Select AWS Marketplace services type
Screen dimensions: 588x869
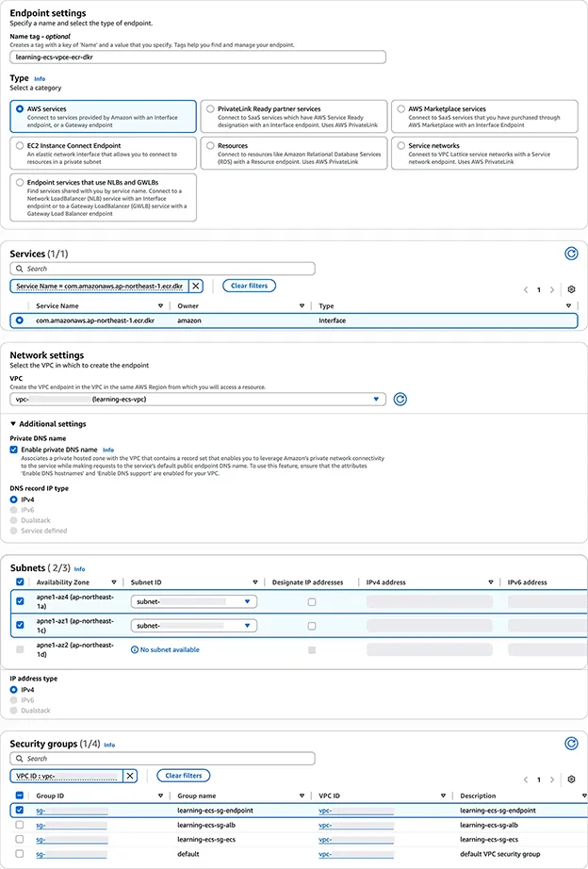point(401,109)
